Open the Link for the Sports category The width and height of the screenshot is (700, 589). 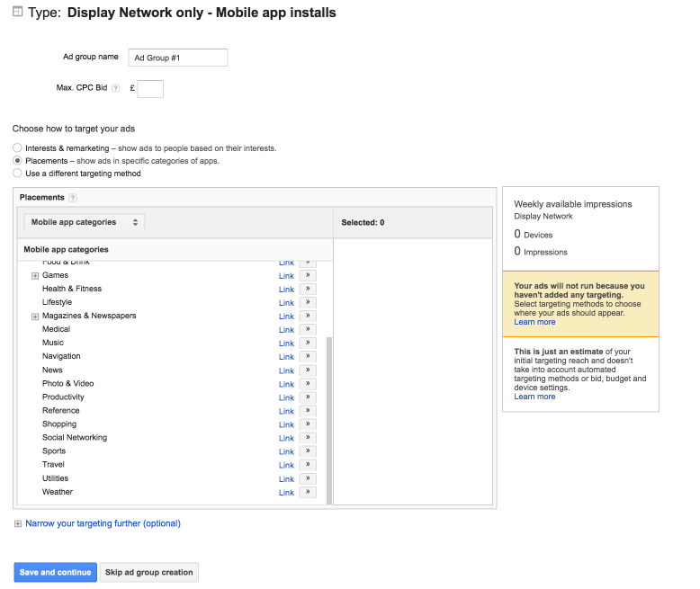pyautogui.click(x=286, y=451)
